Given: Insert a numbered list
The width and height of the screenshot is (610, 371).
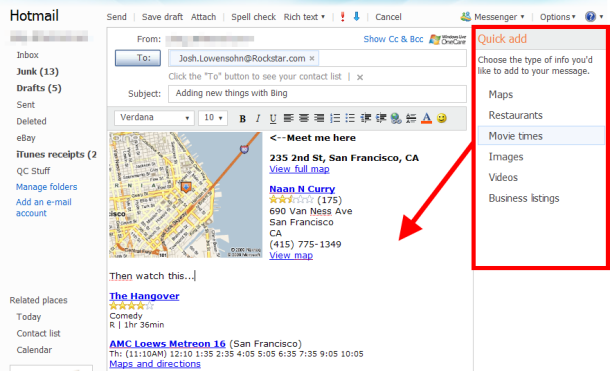Looking at the screenshot, I should pyautogui.click(x=335, y=118).
